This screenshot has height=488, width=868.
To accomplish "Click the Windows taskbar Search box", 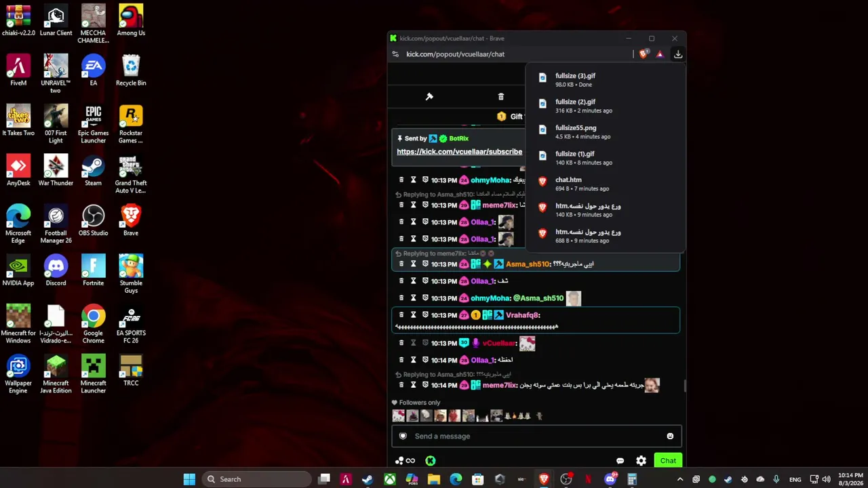I will click(258, 479).
